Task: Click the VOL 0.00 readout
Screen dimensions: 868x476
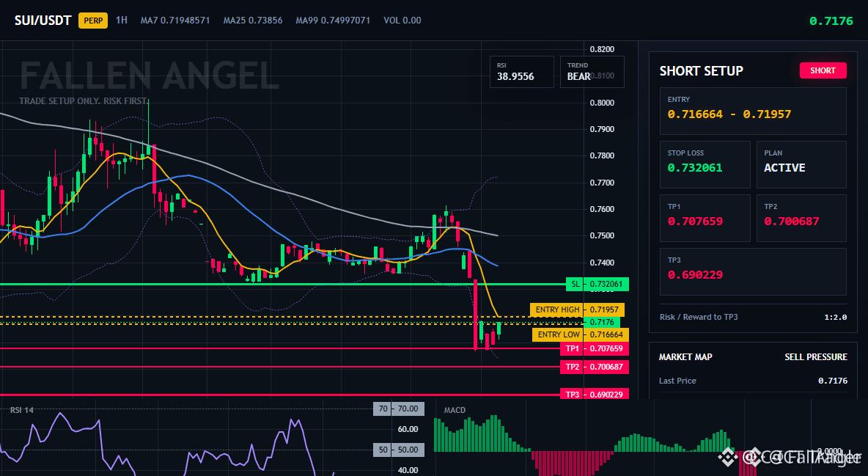Action: (x=402, y=21)
